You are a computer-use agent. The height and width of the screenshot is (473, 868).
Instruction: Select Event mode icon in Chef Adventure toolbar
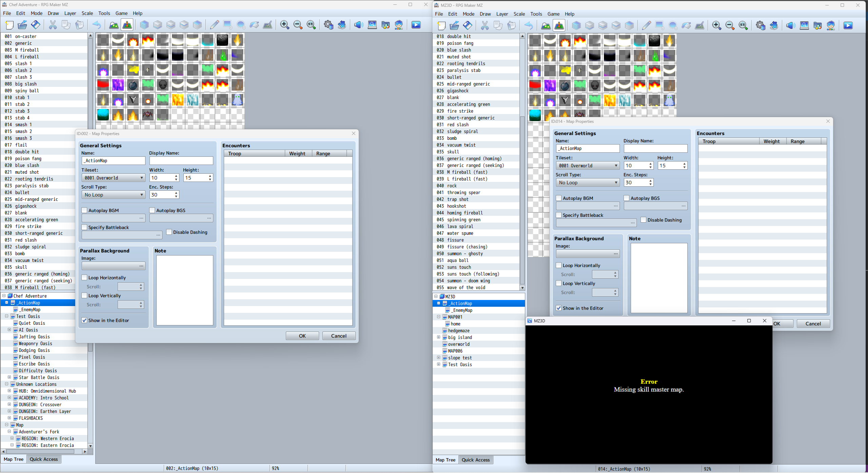[x=127, y=25]
